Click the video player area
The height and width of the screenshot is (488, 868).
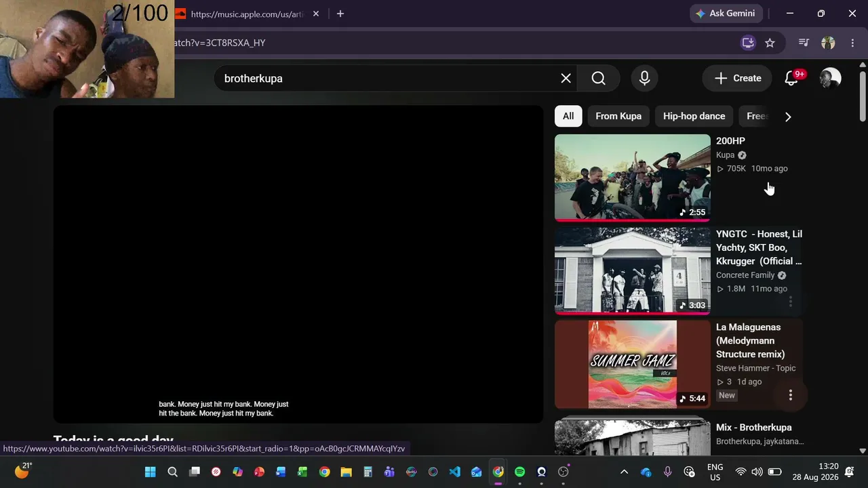click(x=298, y=264)
